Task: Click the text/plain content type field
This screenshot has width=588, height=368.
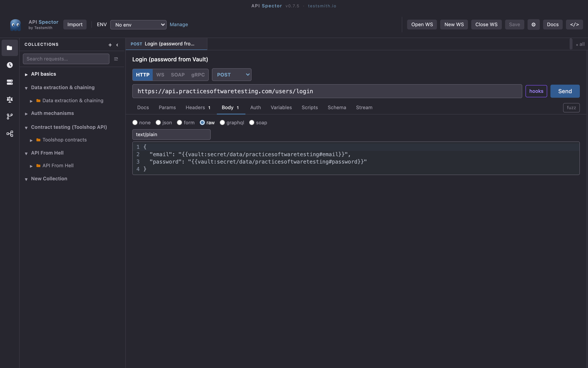Action: pyautogui.click(x=171, y=135)
